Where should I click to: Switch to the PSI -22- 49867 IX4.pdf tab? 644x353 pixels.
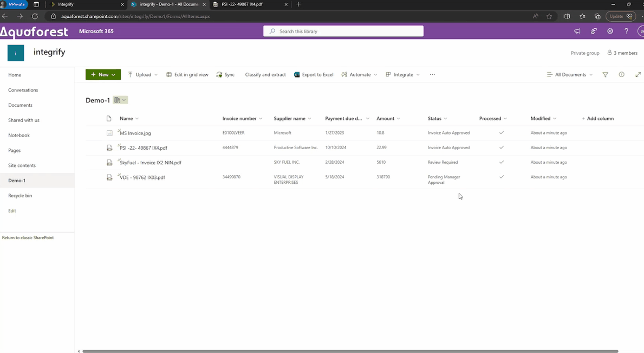pyautogui.click(x=242, y=4)
